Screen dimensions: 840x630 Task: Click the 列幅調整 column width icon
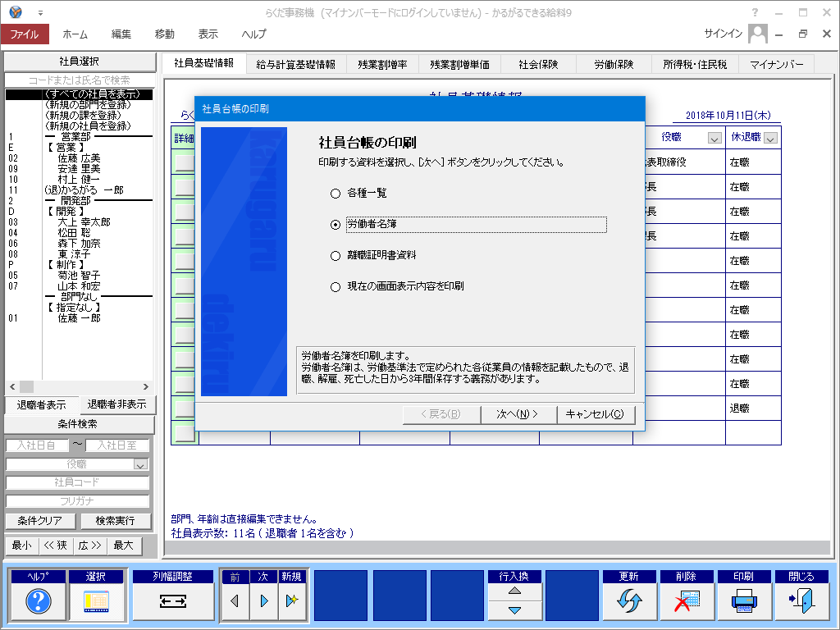(172, 601)
